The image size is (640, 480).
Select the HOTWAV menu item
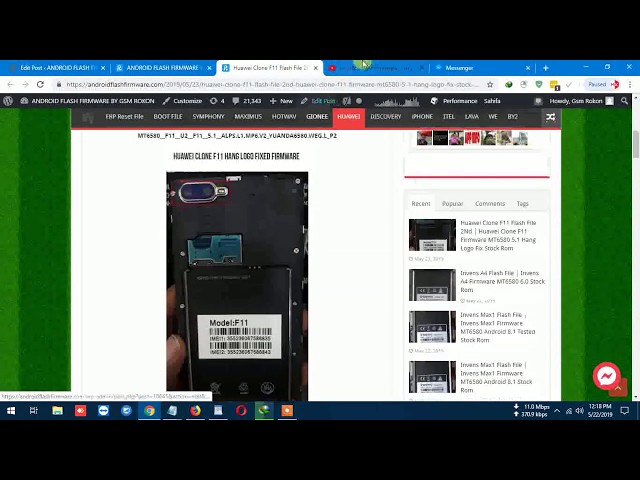tap(284, 117)
